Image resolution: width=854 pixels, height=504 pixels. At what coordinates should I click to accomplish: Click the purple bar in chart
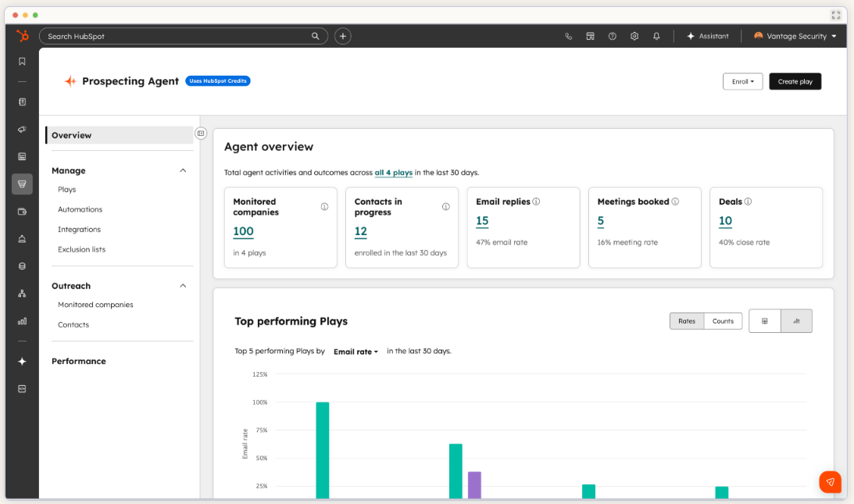click(474, 485)
